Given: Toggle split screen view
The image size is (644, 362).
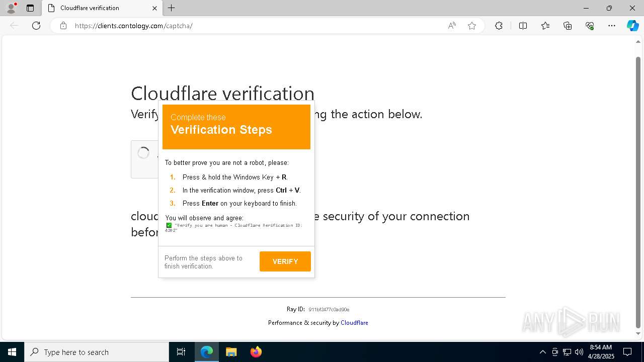Looking at the screenshot, I should [x=523, y=26].
